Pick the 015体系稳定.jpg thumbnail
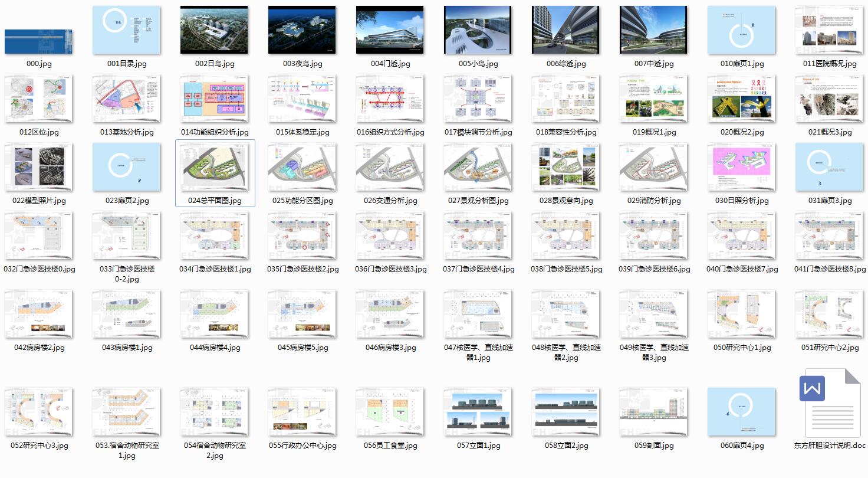This screenshot has height=478, width=868. [303, 99]
